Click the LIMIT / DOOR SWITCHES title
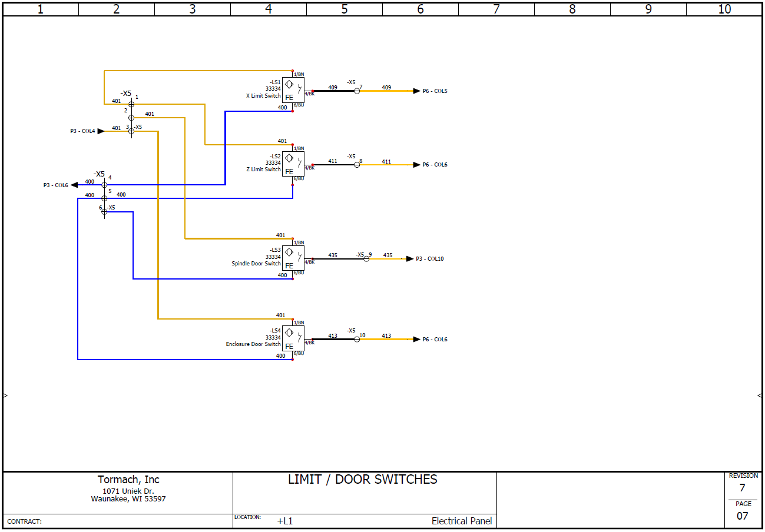 pos(362,480)
